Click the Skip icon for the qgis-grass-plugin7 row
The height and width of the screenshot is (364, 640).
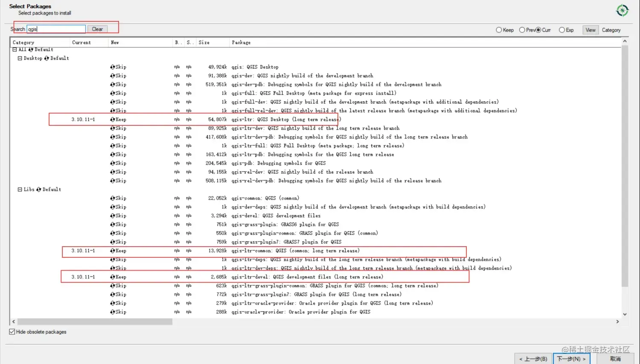point(113,242)
